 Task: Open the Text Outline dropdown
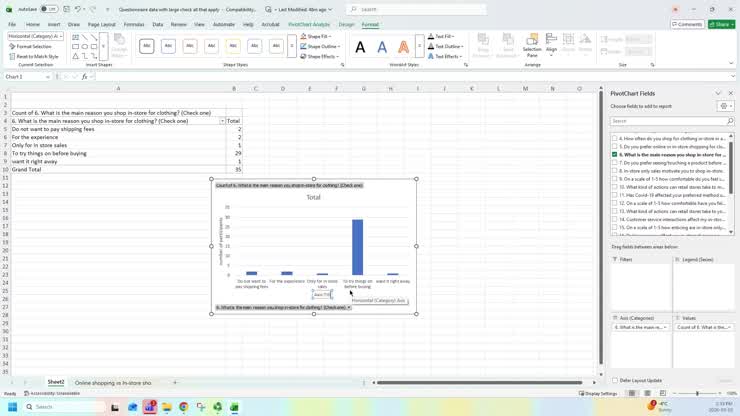coord(446,46)
